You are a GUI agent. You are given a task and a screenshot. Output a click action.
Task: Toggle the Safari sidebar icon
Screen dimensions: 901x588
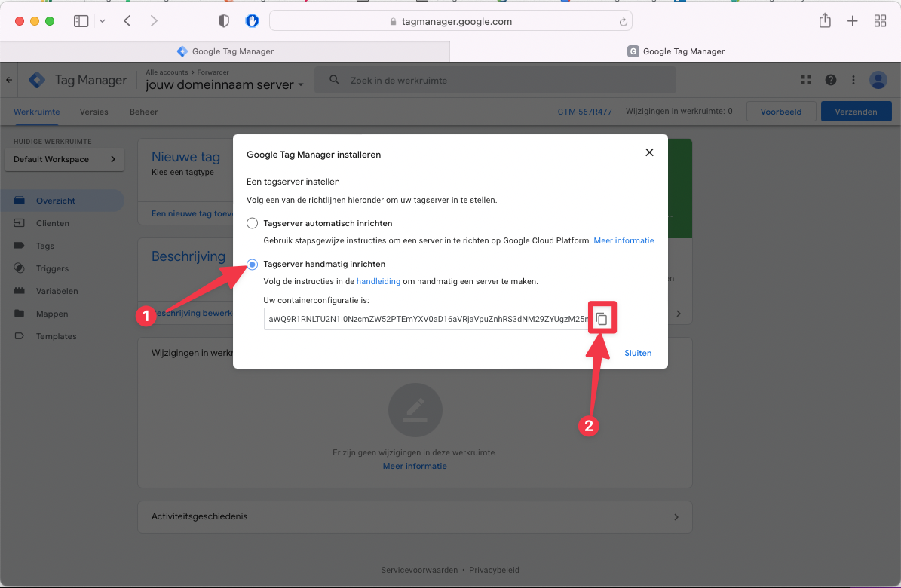coord(81,21)
